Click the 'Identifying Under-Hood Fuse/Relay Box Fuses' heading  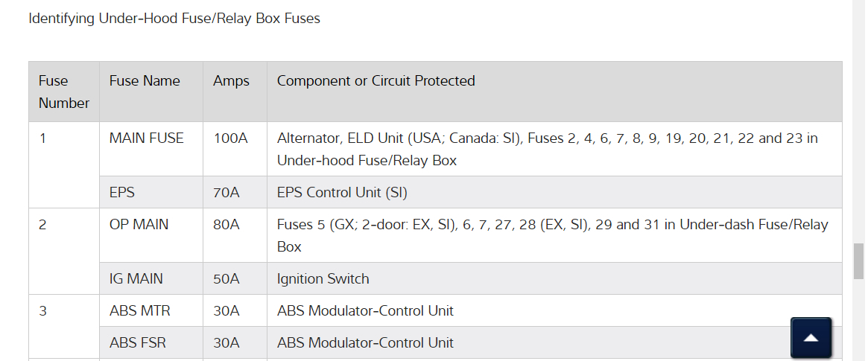pos(174,19)
